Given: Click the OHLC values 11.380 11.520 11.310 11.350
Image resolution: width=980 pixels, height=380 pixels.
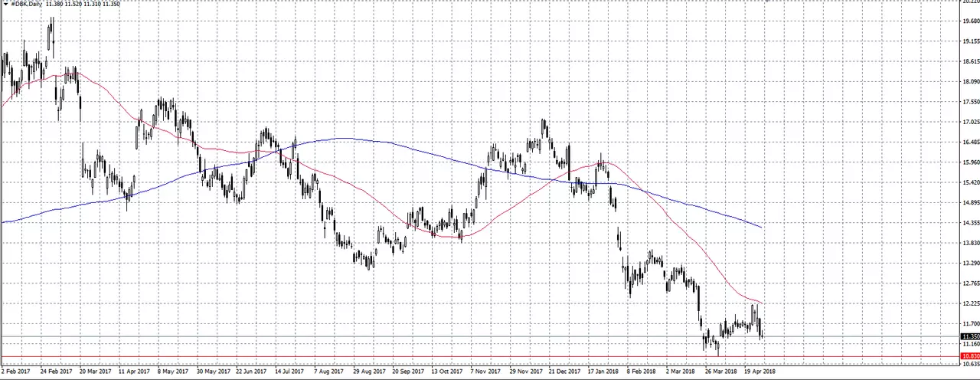Looking at the screenshot, I should 83,4.
